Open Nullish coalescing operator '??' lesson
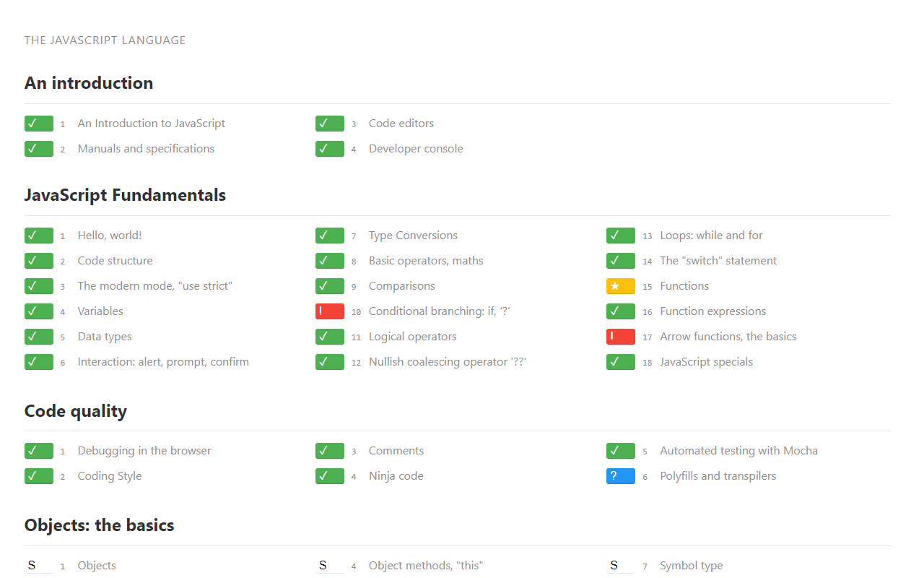Screen dimensions: 924x578 tap(448, 362)
